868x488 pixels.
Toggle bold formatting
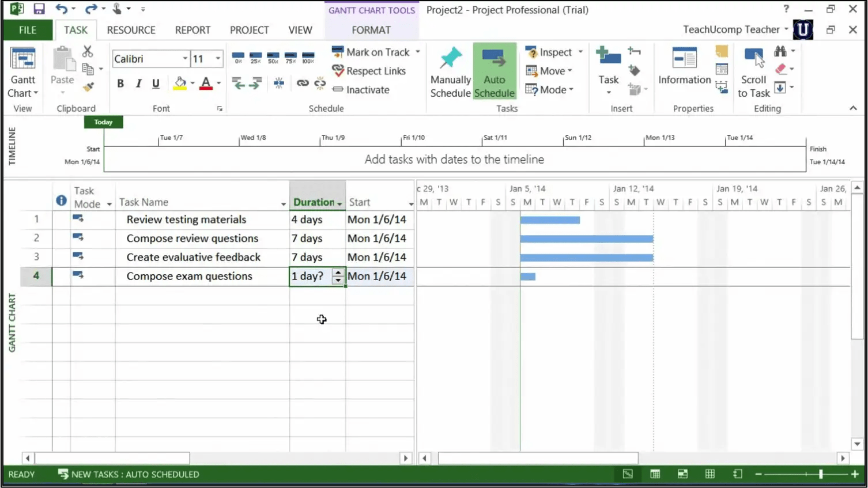[x=120, y=84]
